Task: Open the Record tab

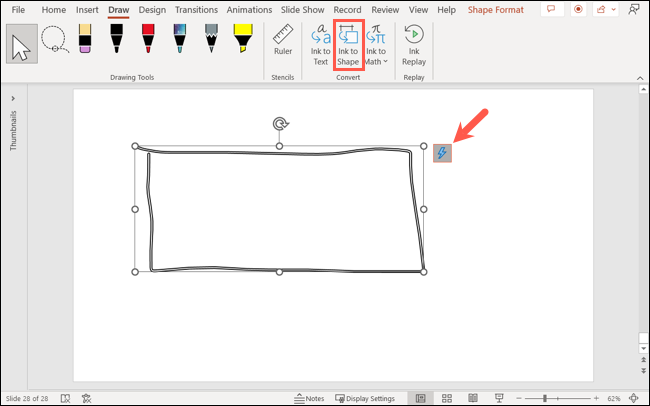Action: click(x=347, y=10)
